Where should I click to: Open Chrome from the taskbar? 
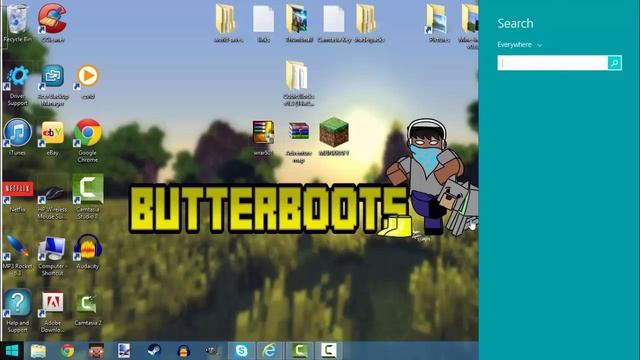(67, 351)
